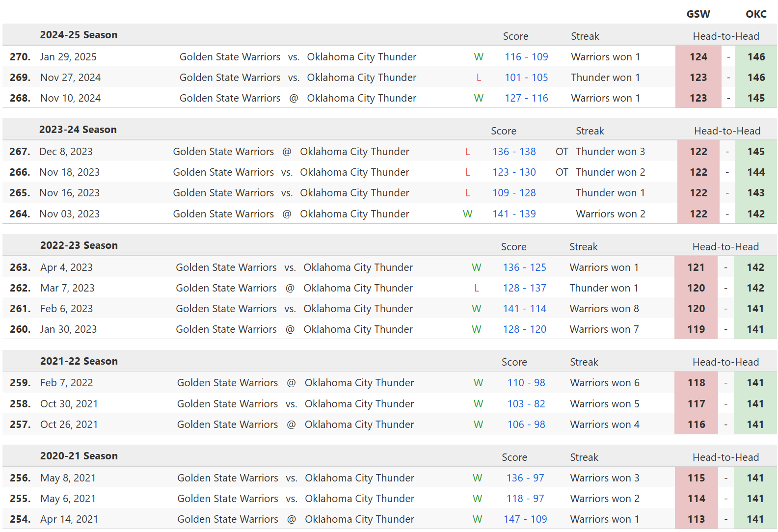Screen dimensions: 778x532
Task: Open the 127 - 116 score link for Nov 10, 2024
Action: (x=526, y=98)
